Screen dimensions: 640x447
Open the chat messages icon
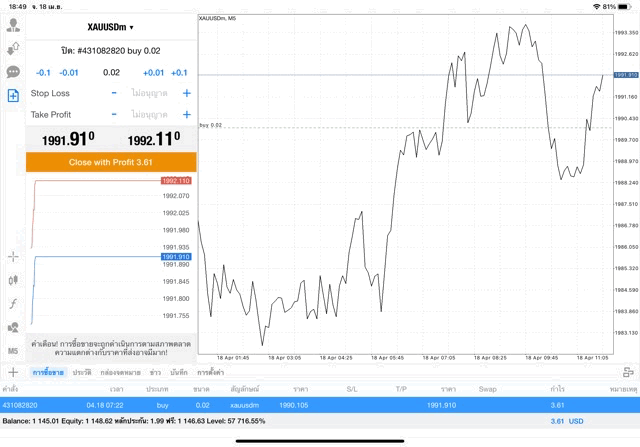click(x=13, y=72)
